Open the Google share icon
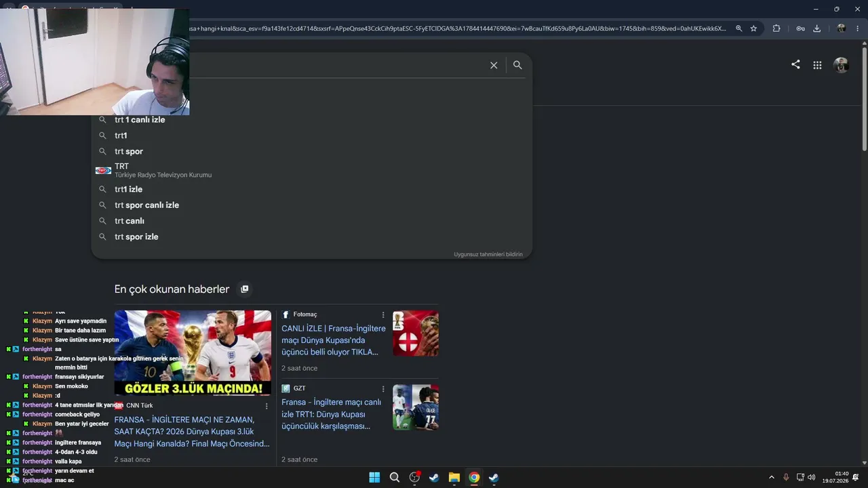 tap(795, 64)
